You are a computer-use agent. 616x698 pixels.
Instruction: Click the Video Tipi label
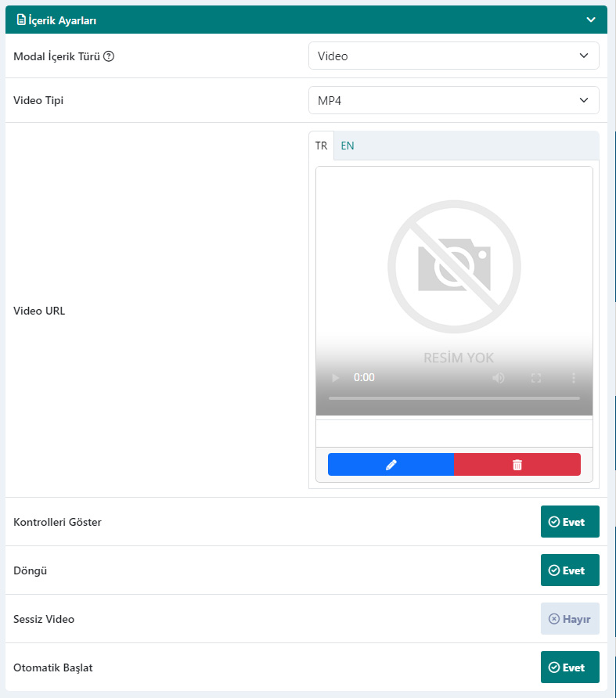tap(38, 101)
